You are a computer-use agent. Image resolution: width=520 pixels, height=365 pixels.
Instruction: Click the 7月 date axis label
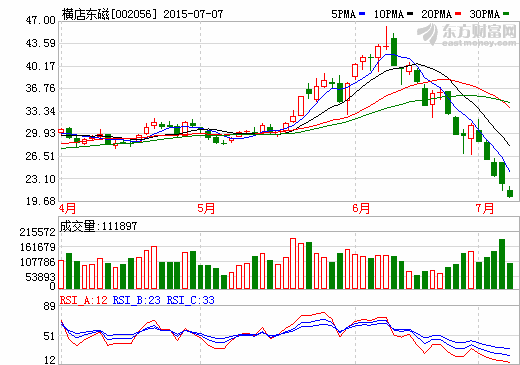[x=484, y=208]
